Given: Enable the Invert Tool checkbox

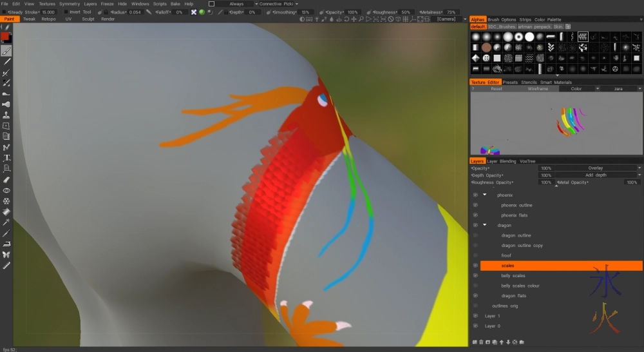Looking at the screenshot, I should [x=65, y=12].
